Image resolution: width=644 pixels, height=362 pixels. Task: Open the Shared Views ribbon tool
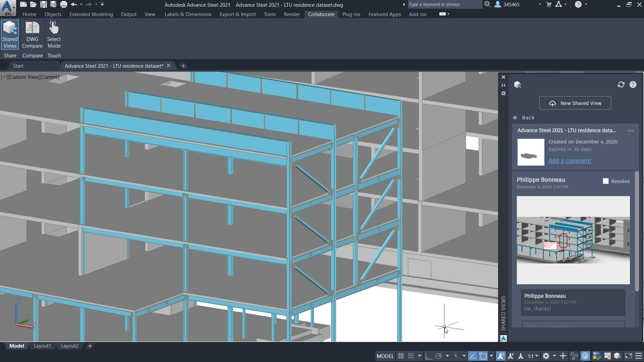point(10,35)
